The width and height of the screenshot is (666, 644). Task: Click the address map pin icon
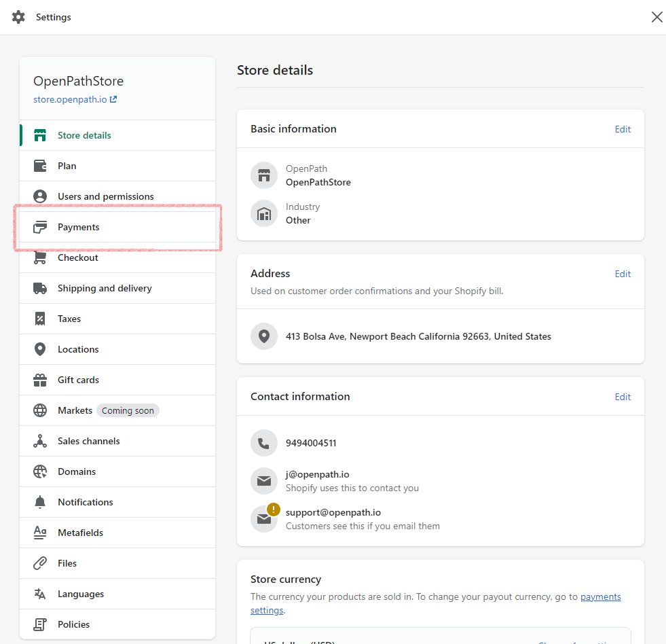(264, 336)
